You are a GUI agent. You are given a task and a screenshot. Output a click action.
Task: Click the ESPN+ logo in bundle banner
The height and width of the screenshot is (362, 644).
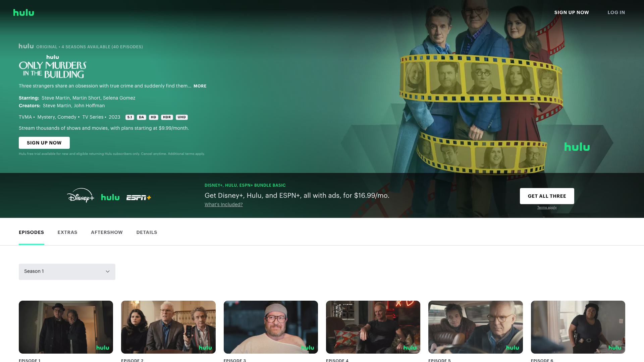click(x=139, y=198)
